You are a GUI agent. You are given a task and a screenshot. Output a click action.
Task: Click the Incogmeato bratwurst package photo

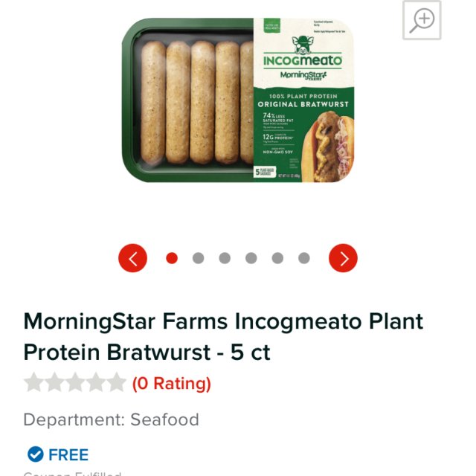[x=238, y=100]
